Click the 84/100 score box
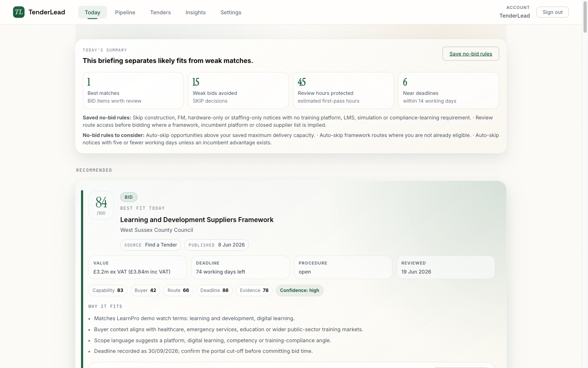 click(101, 205)
